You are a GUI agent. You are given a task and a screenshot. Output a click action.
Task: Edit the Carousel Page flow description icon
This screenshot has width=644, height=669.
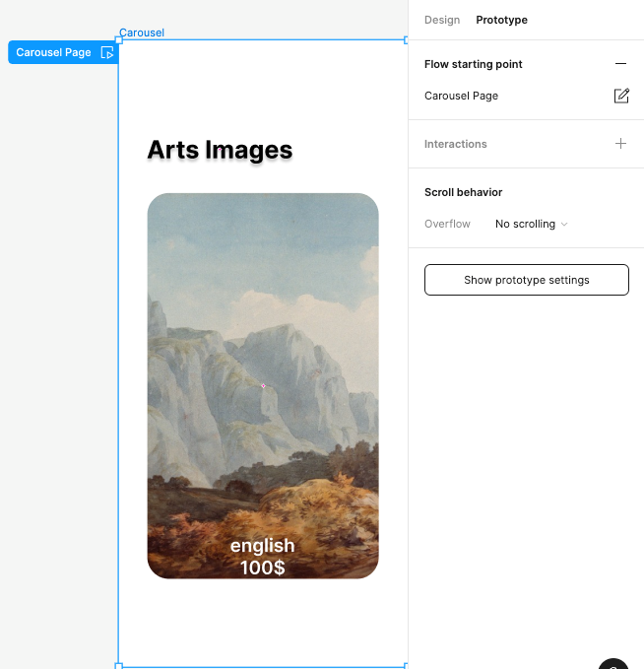[621, 96]
